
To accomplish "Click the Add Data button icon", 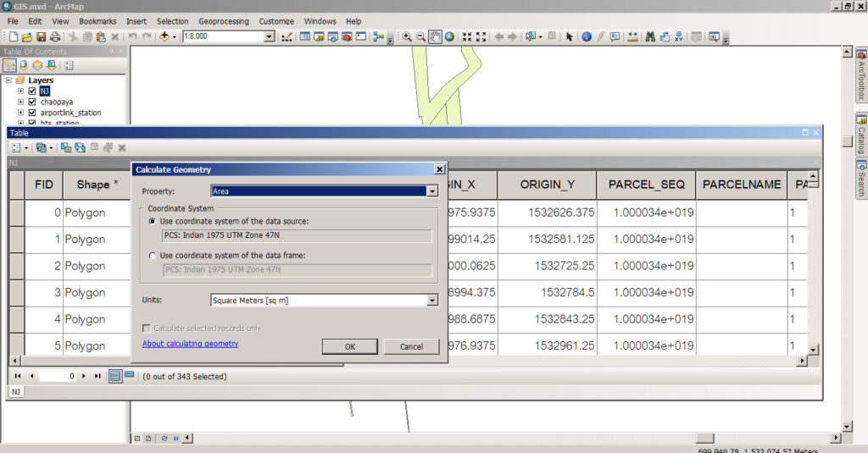I will click(x=165, y=37).
